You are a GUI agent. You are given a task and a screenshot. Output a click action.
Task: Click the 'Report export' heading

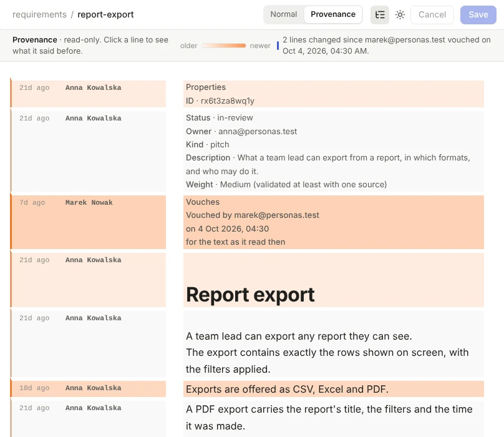coord(250,295)
